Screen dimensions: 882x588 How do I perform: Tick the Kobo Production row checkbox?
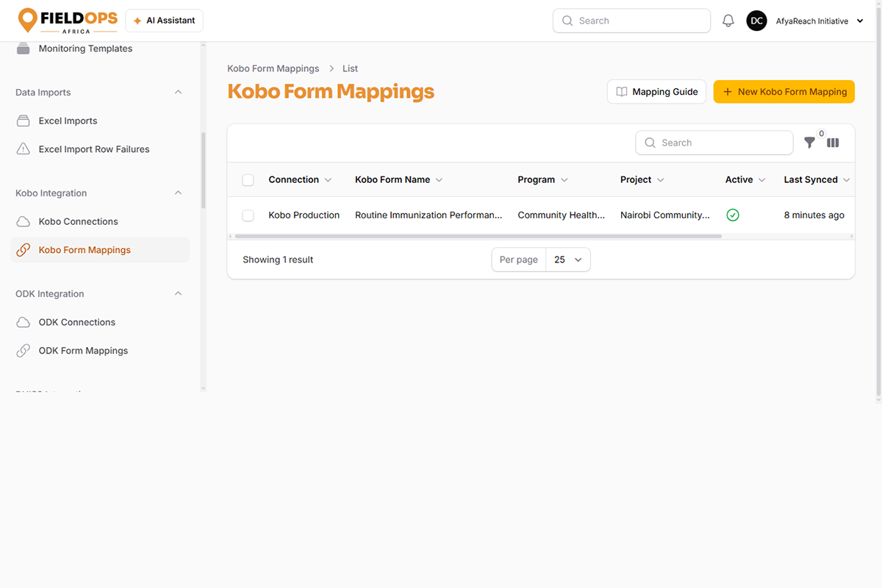click(248, 215)
